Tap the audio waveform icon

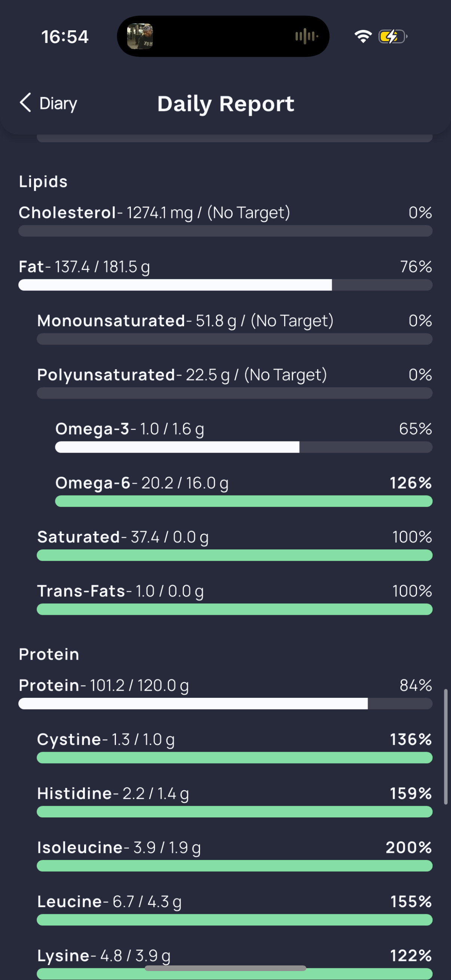point(306,37)
